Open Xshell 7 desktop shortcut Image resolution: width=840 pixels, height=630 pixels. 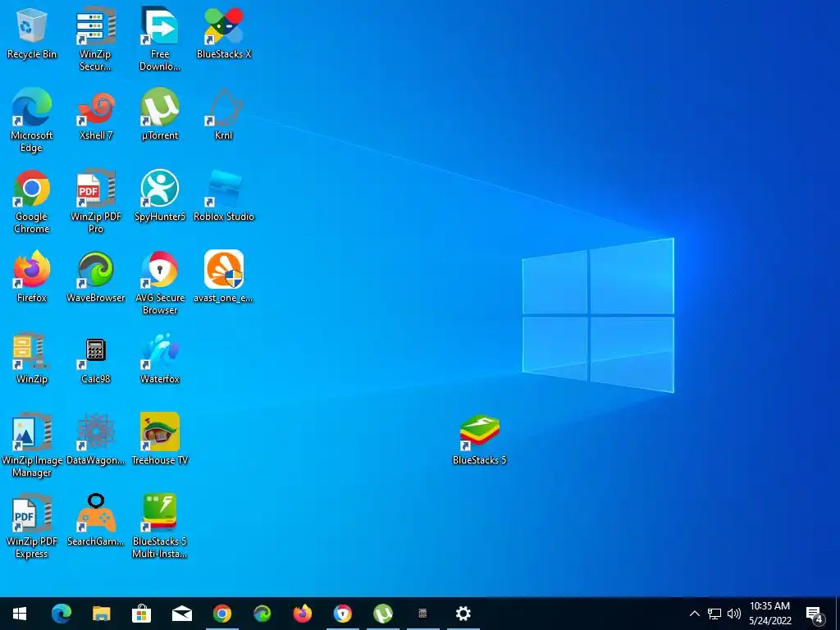[x=95, y=115]
